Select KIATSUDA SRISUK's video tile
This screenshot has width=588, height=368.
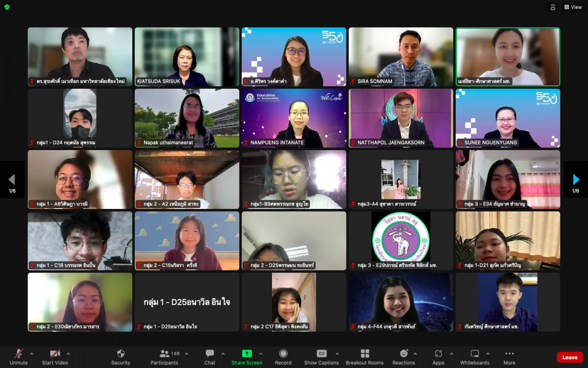point(187,56)
